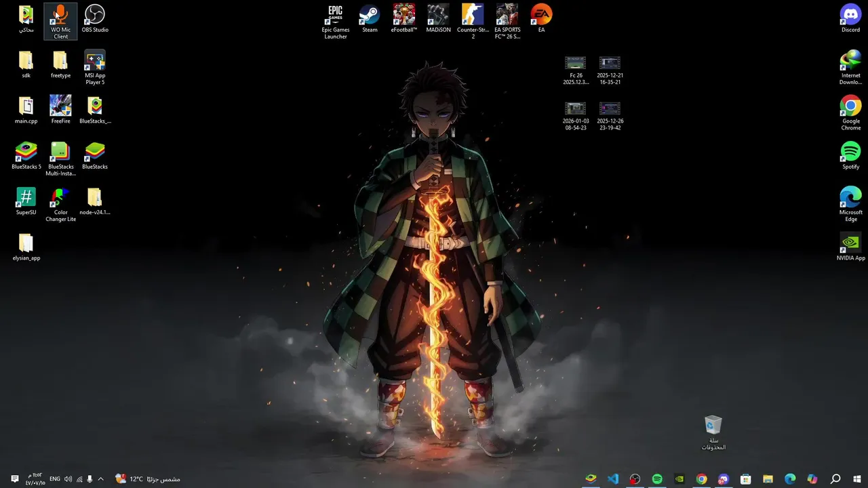Select the Steam desktop shortcut
This screenshot has height=488, width=868.
(x=370, y=19)
